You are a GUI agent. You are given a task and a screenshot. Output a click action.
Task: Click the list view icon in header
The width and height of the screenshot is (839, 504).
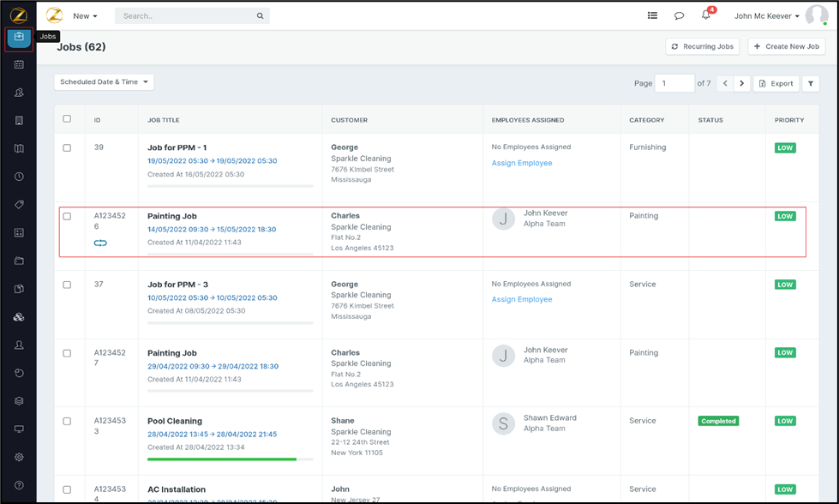(x=652, y=15)
